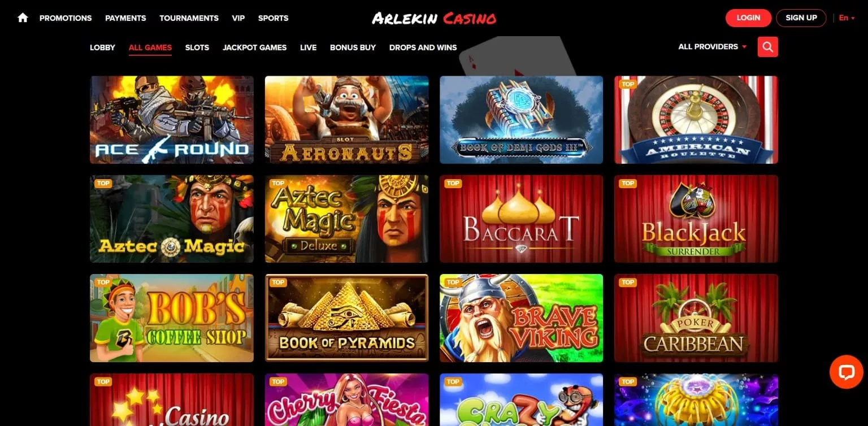Open the Promotions menu item

[66, 18]
